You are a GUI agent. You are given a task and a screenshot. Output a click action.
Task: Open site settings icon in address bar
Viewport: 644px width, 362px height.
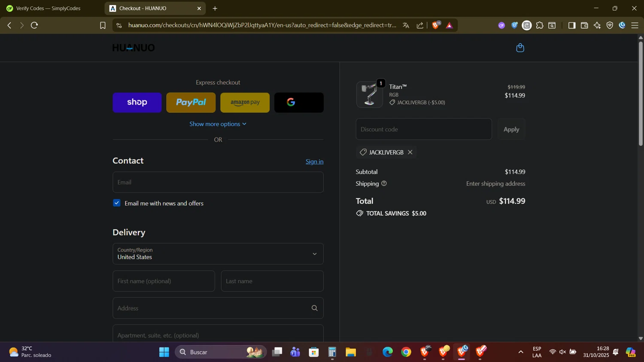119,25
